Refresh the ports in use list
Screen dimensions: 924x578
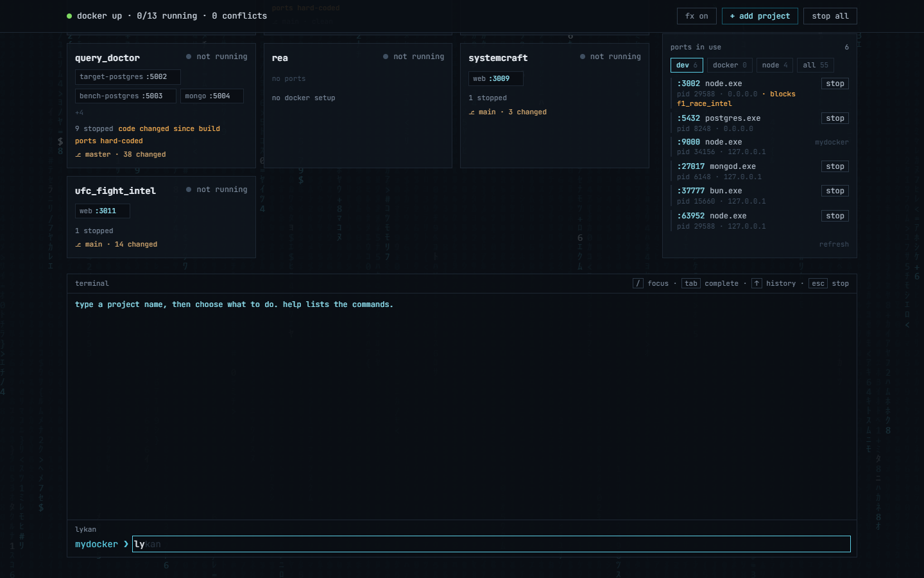pos(834,244)
